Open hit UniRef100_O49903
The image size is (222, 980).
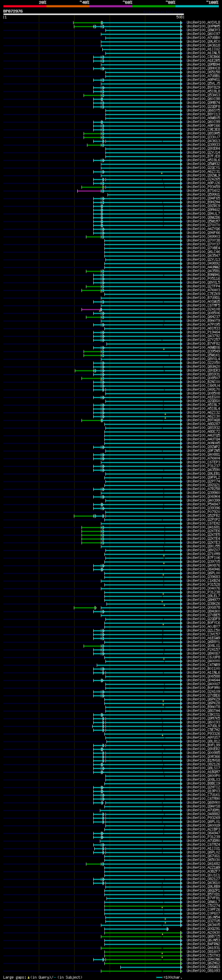click(203, 237)
